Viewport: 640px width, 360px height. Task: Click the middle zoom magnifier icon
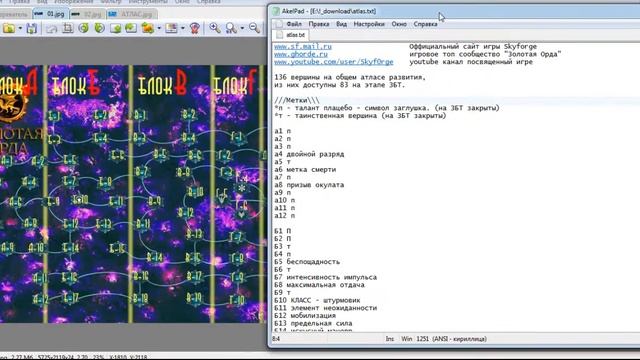(231, 28)
